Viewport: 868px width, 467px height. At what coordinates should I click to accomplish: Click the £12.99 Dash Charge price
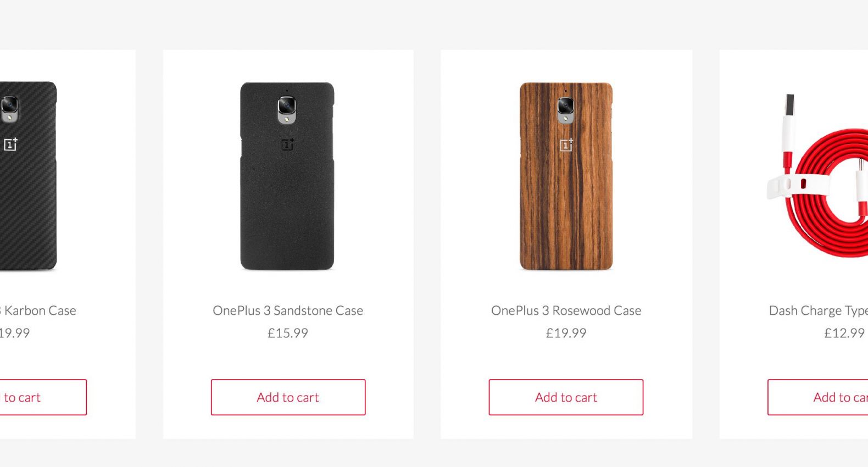[x=844, y=333]
